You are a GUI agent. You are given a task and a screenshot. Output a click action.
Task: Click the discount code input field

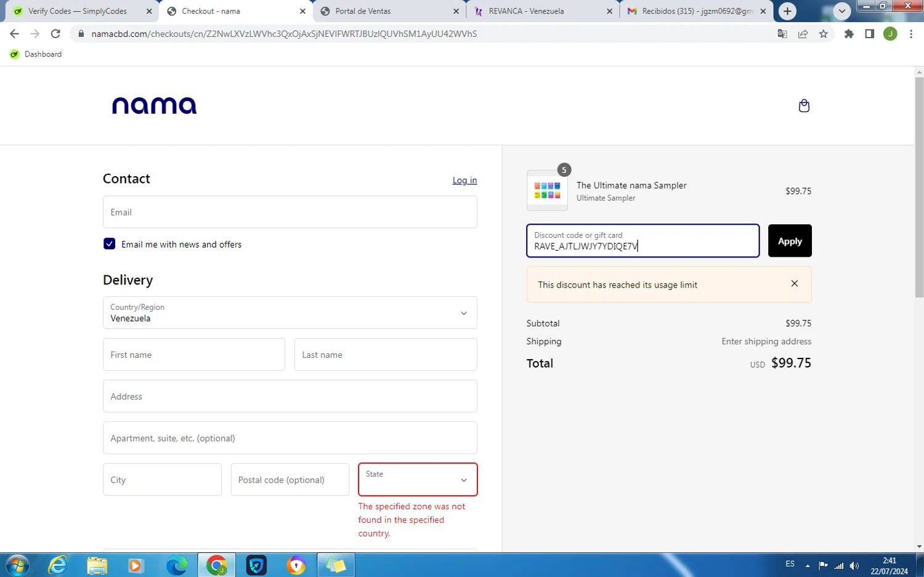coord(642,241)
